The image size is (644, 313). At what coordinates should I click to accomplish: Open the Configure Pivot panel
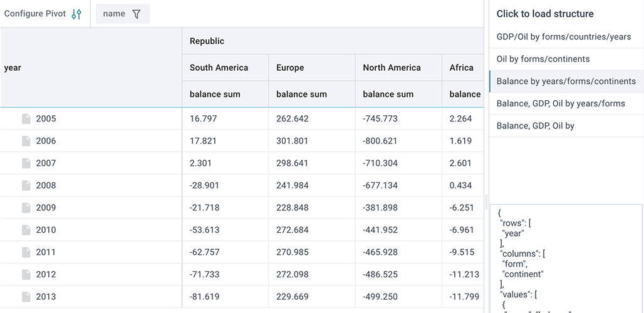(x=36, y=14)
